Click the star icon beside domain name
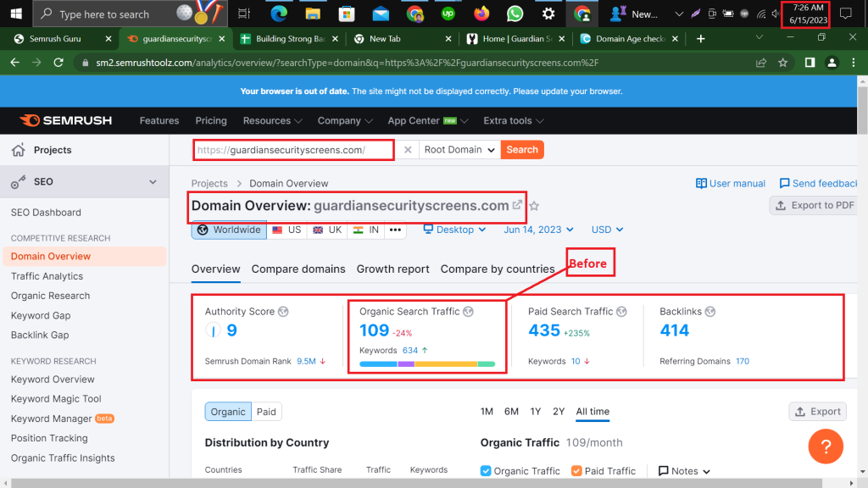This screenshot has height=488, width=868. [534, 206]
